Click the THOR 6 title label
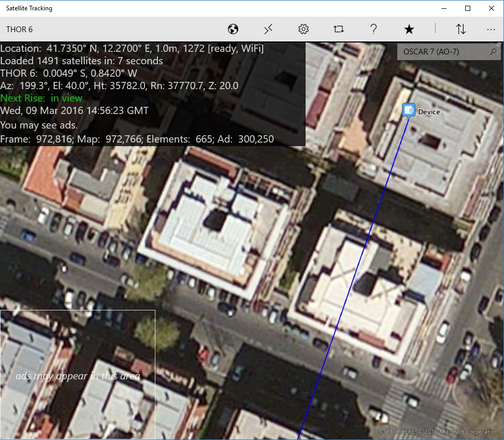The image size is (504, 440). coord(19,29)
